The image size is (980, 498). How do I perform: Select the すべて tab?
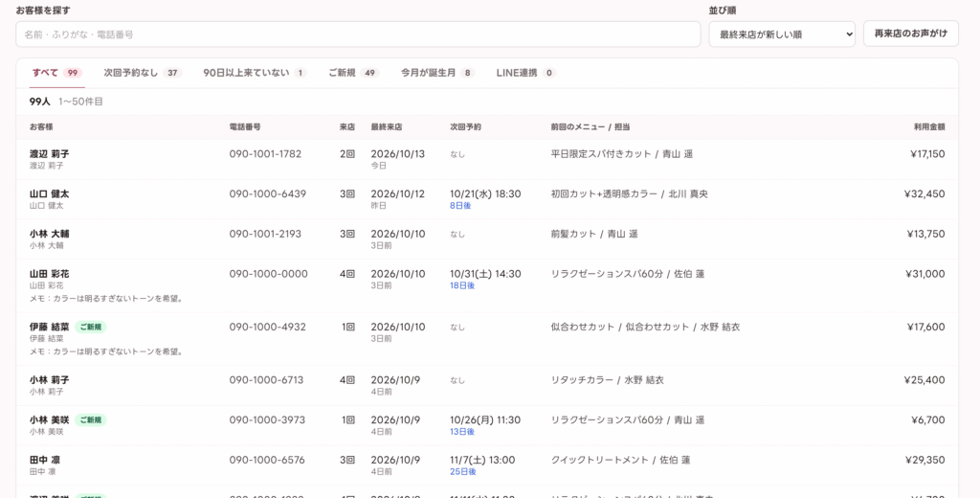pyautogui.click(x=56, y=73)
